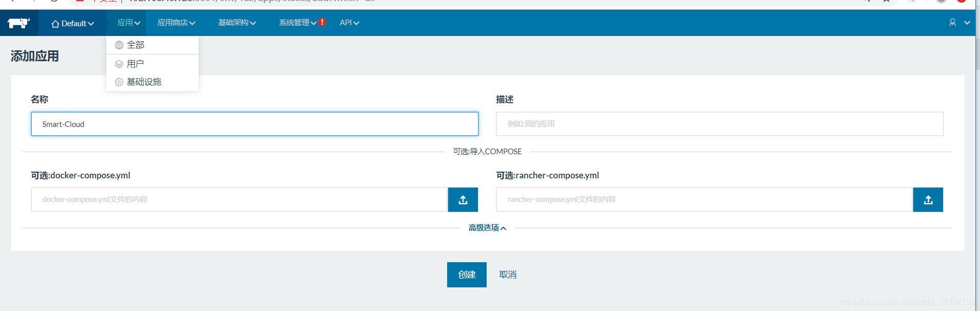980x311 pixels.
Task: Expand the chevron beside the user icon
Action: pyautogui.click(x=967, y=23)
